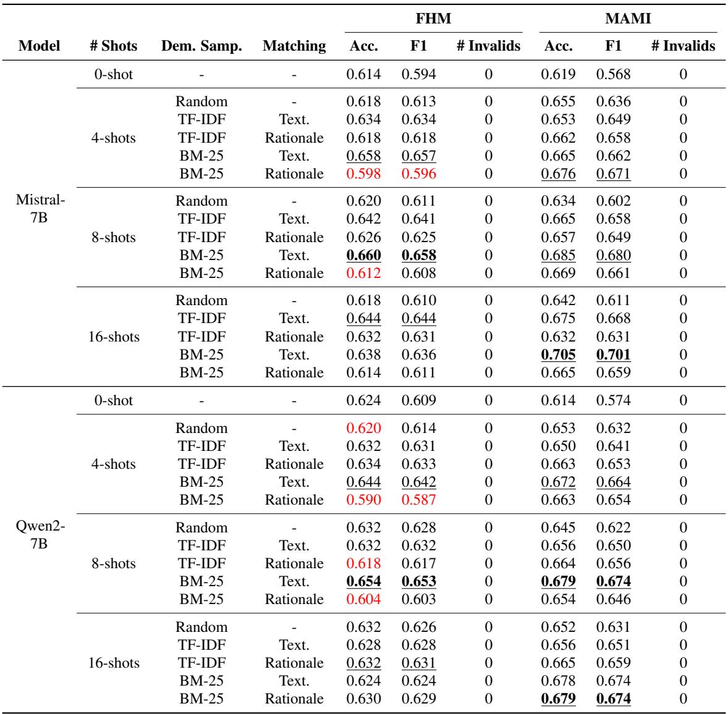Viewport: 728px width, 714px height.
Task: Select the red 0.587 F1 value
Action: click(419, 500)
